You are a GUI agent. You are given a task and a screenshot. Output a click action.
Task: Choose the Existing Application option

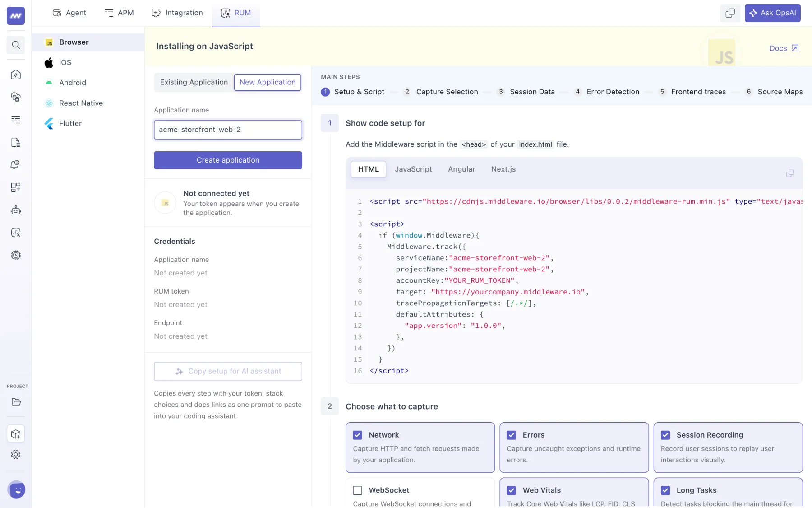(194, 82)
